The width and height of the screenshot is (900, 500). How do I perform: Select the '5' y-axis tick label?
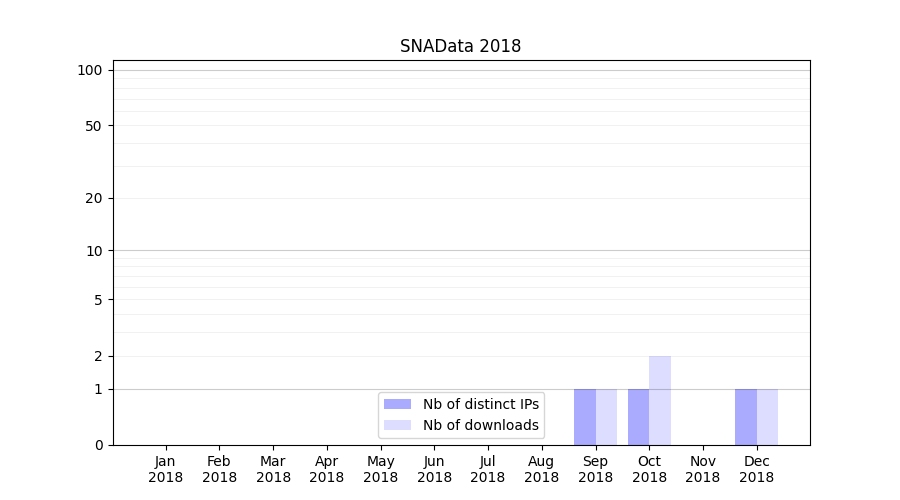[x=98, y=300]
